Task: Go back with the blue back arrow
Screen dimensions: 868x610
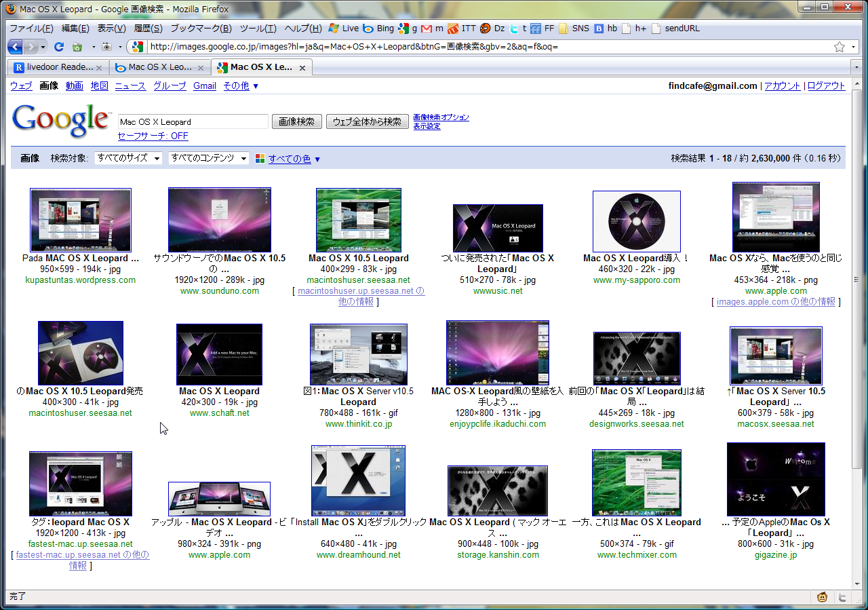Action: [x=15, y=47]
